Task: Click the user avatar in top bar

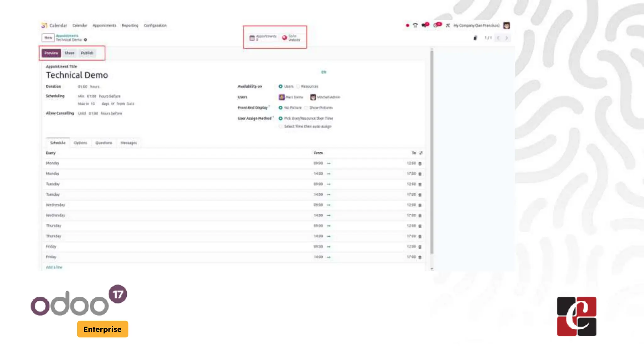Action: coord(506,25)
